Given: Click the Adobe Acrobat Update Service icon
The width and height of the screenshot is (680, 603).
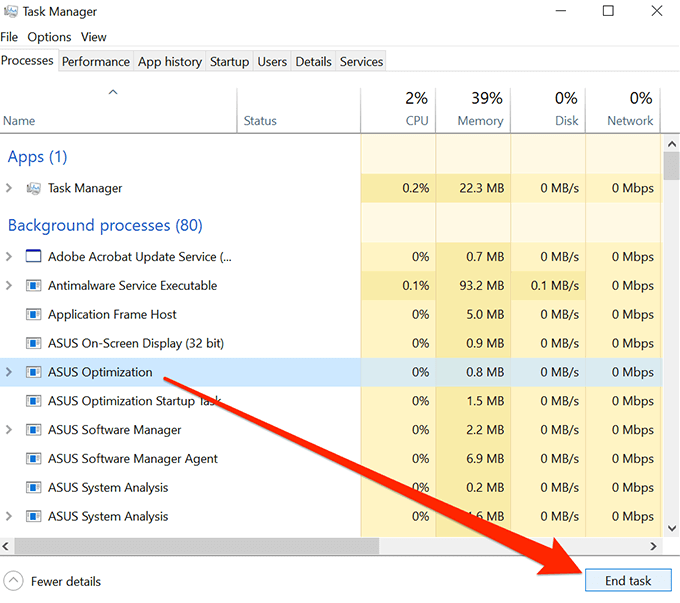Looking at the screenshot, I should [x=33, y=257].
